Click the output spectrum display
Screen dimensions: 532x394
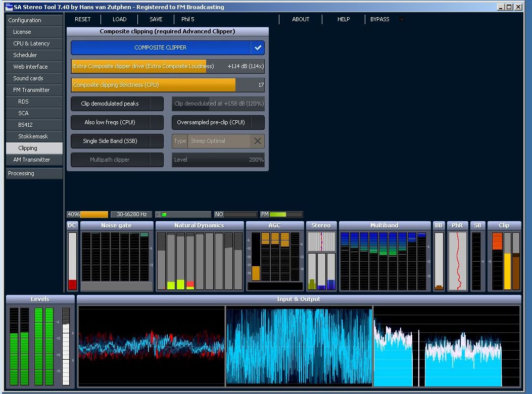point(447,346)
